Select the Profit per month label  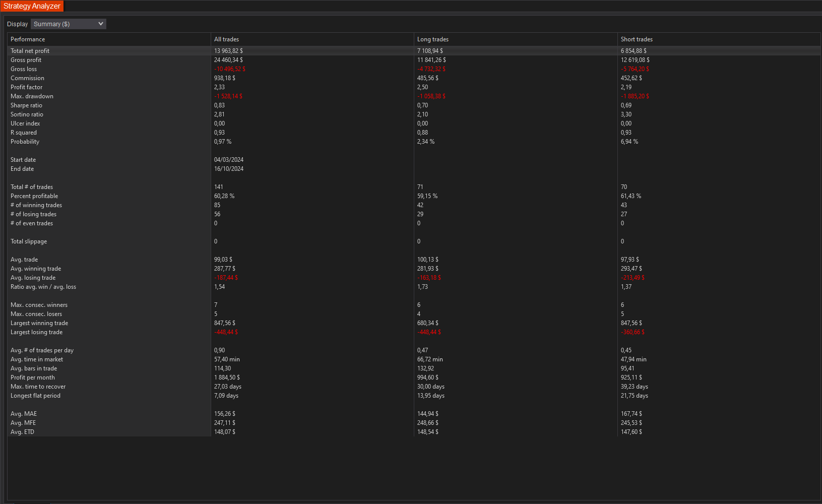point(33,377)
